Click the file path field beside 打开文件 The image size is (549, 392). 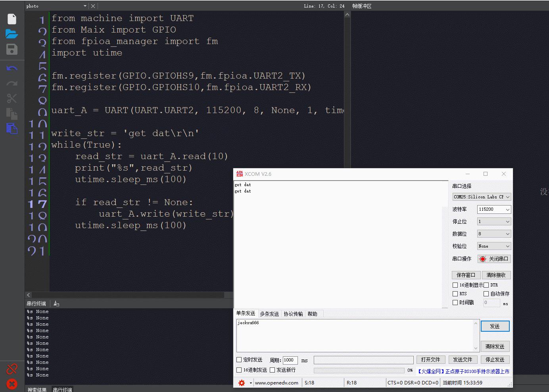point(364,360)
